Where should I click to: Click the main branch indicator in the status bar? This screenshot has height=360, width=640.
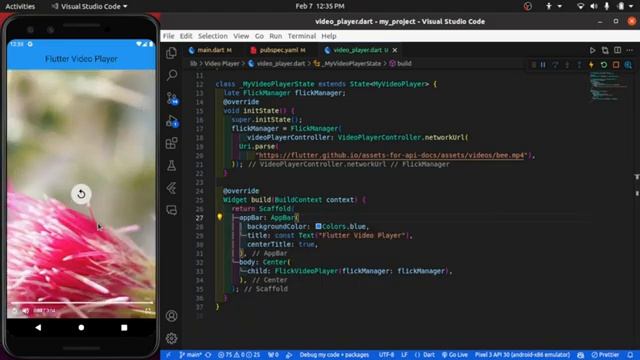tap(191, 355)
